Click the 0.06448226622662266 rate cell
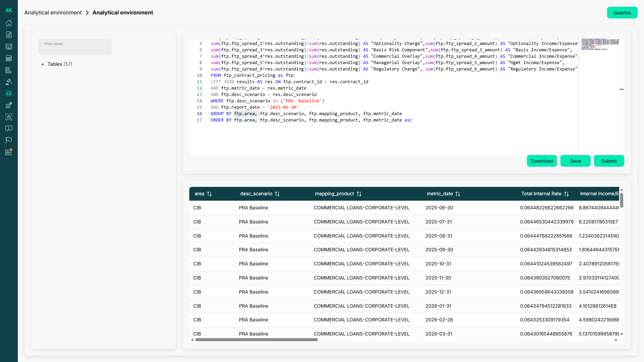This screenshot has width=644, height=362. [547, 208]
